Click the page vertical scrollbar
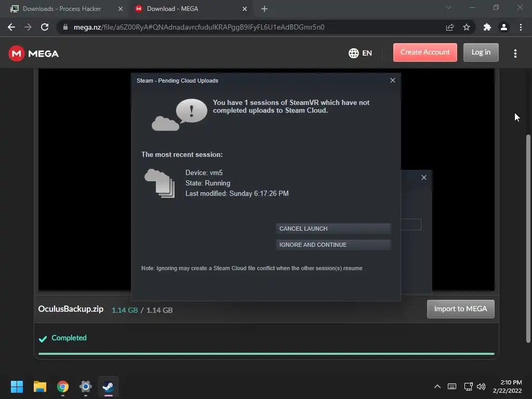The image size is (532, 399). [x=528, y=238]
